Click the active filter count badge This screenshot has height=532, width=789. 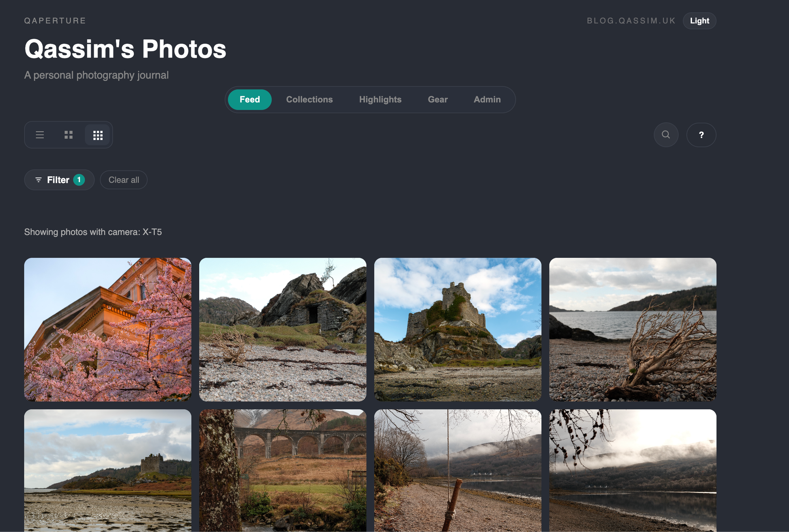point(79,180)
